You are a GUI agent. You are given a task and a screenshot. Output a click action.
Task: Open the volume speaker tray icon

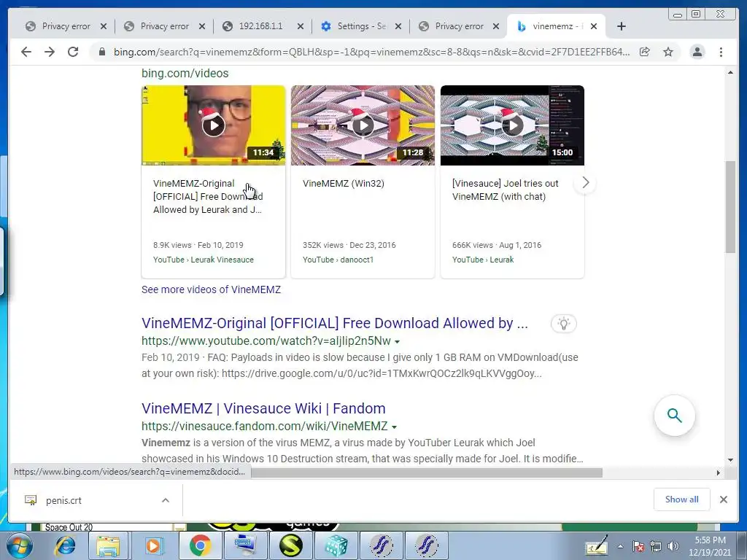click(x=673, y=547)
